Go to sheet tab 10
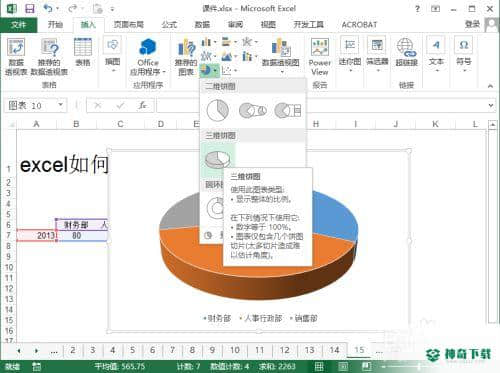Viewport: 500px width, 373px height. tap(235, 350)
